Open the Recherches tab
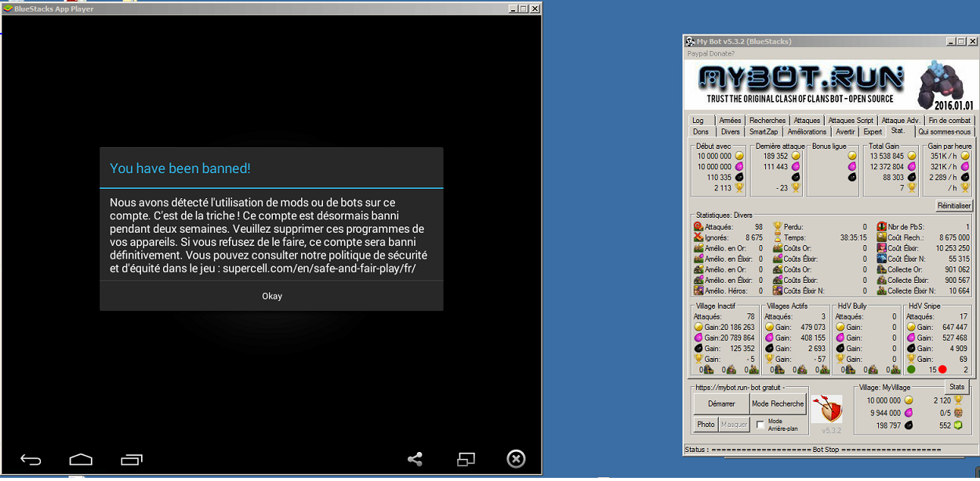Image resolution: width=980 pixels, height=481 pixels. [768, 121]
